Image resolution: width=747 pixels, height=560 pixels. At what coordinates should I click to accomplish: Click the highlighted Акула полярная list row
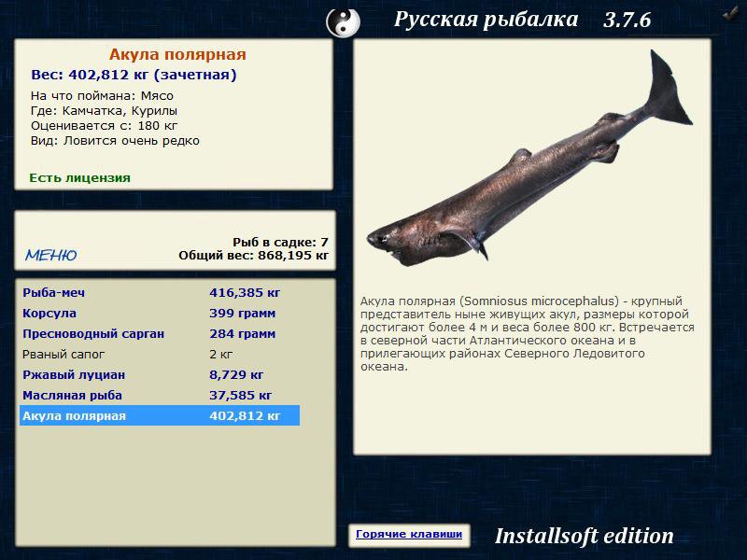(x=160, y=415)
